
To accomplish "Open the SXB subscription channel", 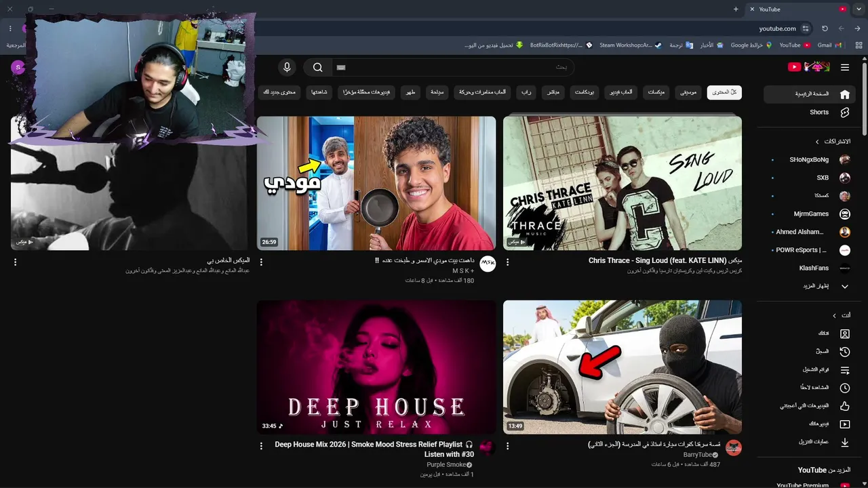I will tap(810, 178).
